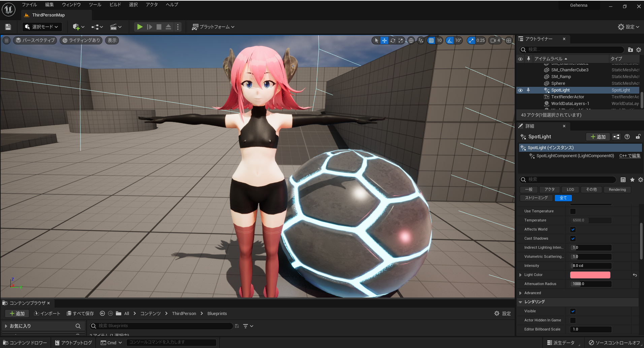Create a new folder in the Outliner
Image resolution: width=644 pixels, height=348 pixels.
coord(631,50)
